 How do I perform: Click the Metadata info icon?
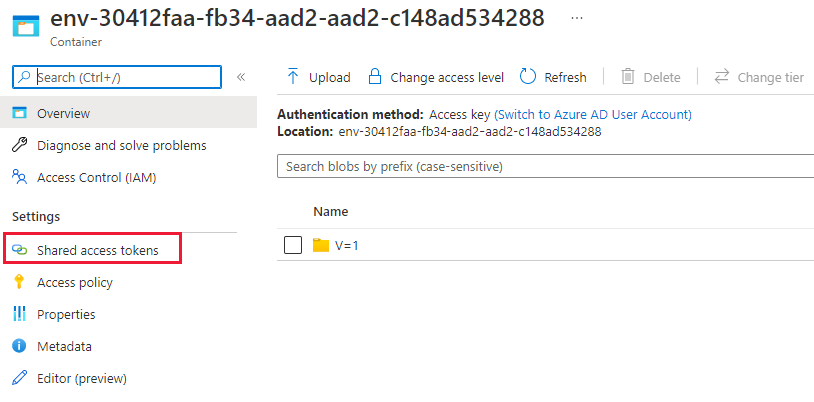click(19, 346)
